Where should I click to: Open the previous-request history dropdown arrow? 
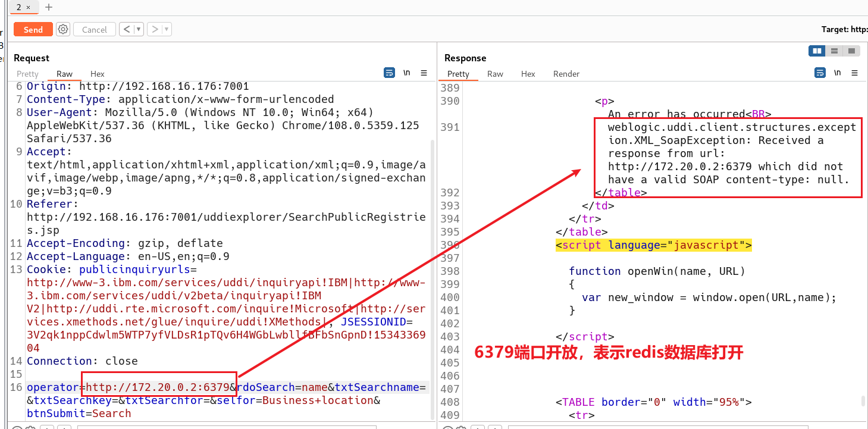pos(139,29)
